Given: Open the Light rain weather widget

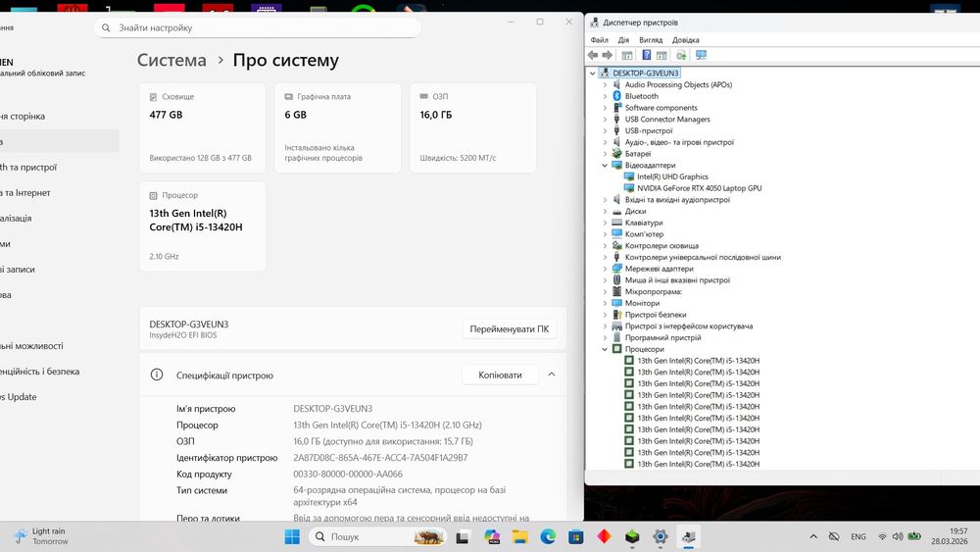Looking at the screenshot, I should [x=41, y=536].
